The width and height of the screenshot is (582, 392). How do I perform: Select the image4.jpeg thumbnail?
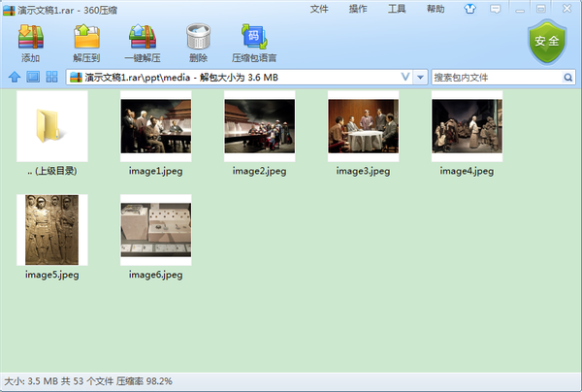(467, 126)
